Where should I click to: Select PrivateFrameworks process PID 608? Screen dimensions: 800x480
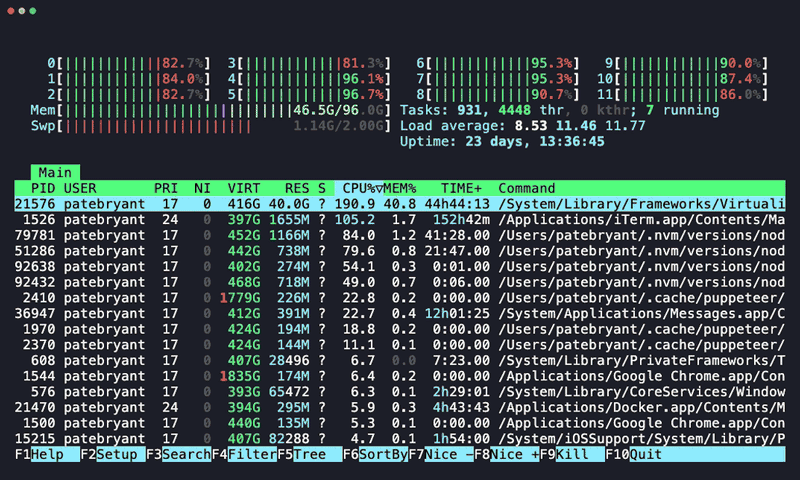(400, 361)
